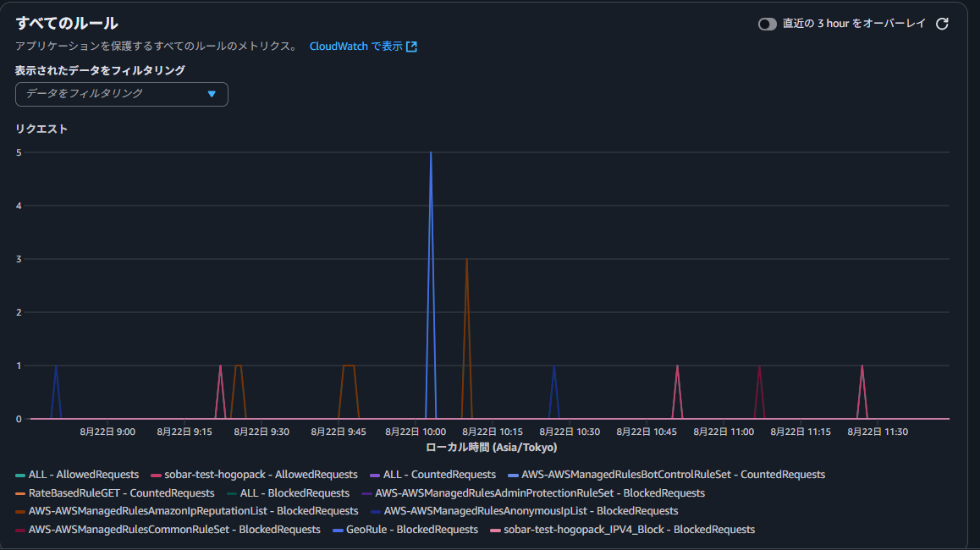
Task: Open the データをフィルタリング dropdown
Action: point(122,94)
